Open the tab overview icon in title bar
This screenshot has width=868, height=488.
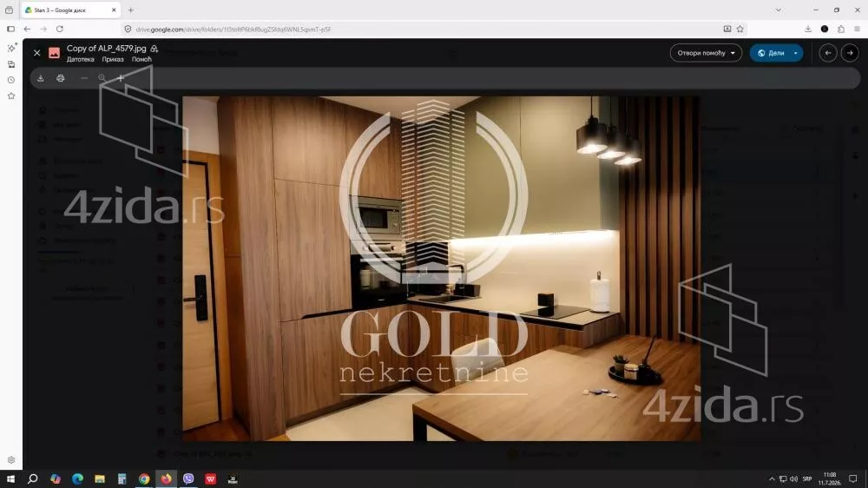coord(9,10)
